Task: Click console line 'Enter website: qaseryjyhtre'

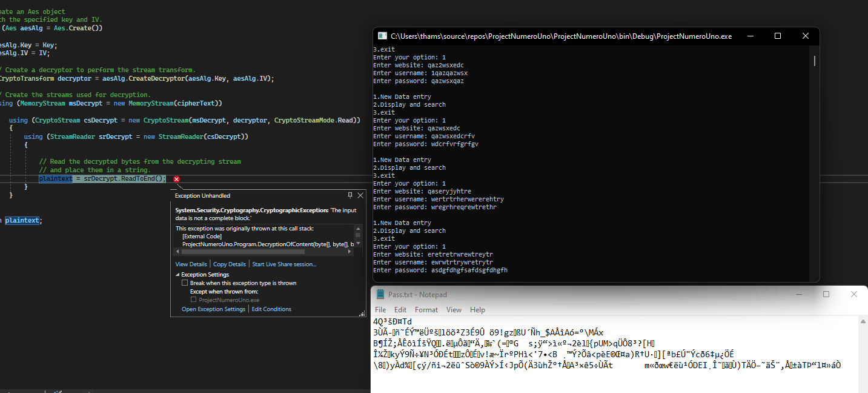Action: 422,191
